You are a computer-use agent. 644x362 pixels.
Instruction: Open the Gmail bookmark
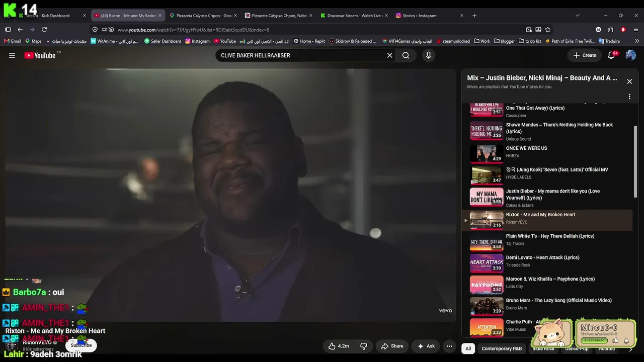click(x=13, y=41)
